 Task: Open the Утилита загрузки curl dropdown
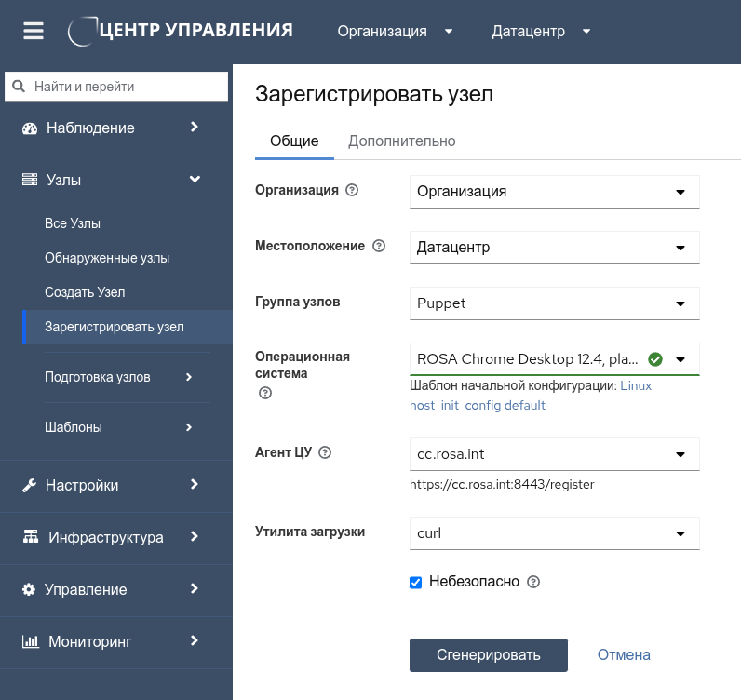tap(554, 533)
